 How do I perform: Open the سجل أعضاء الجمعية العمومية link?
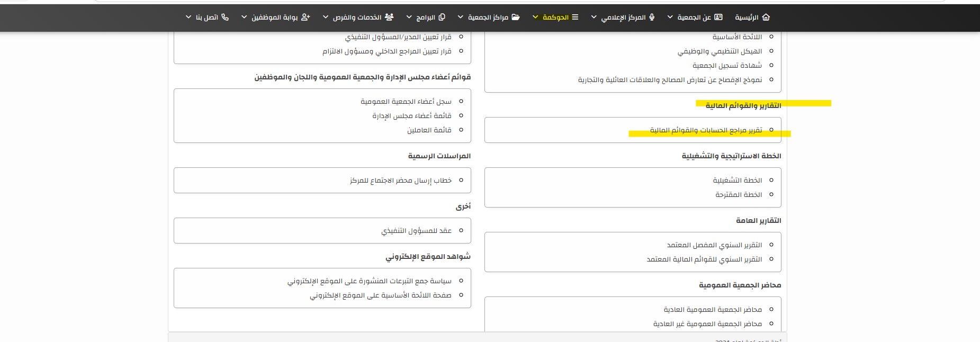pos(406,102)
